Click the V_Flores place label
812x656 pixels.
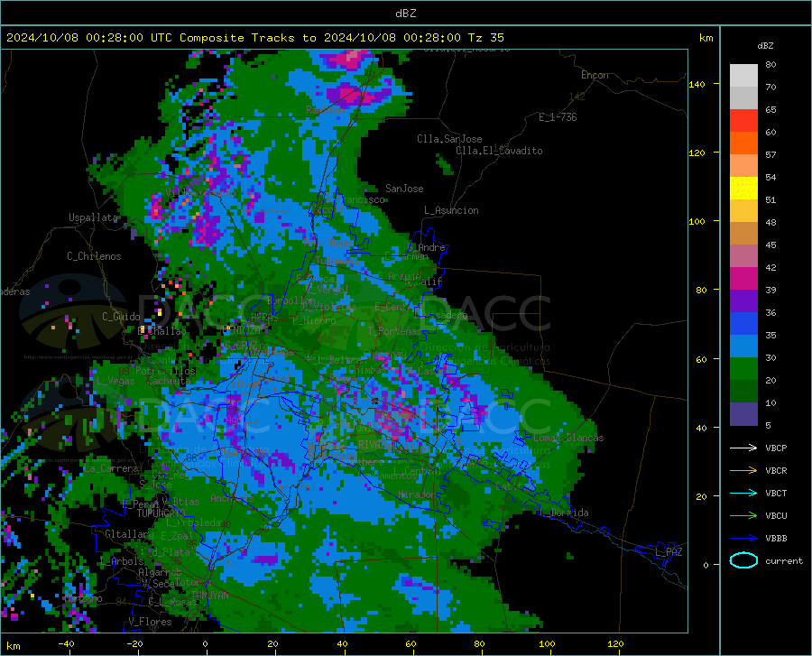pyautogui.click(x=150, y=622)
